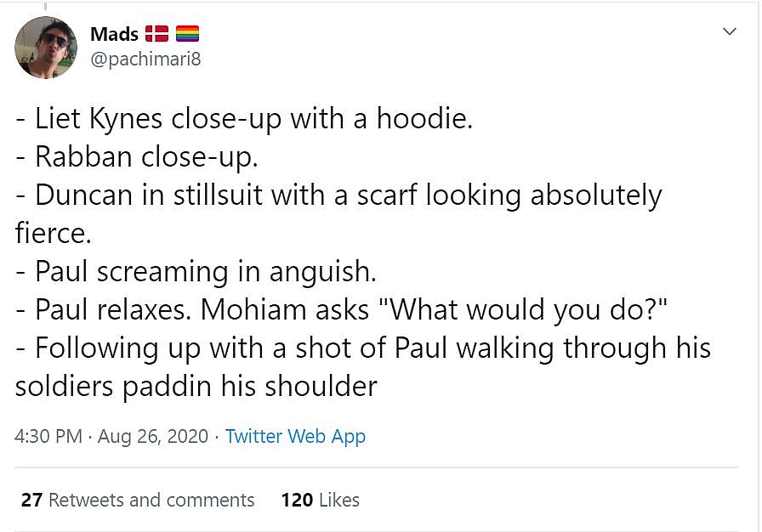
Task: Open the Twitter Web App source link
Action: pyautogui.click(x=295, y=436)
